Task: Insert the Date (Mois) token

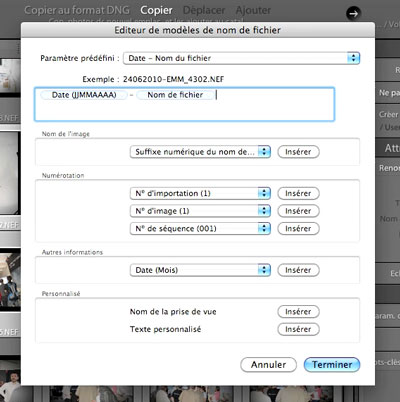Action: [x=298, y=270]
